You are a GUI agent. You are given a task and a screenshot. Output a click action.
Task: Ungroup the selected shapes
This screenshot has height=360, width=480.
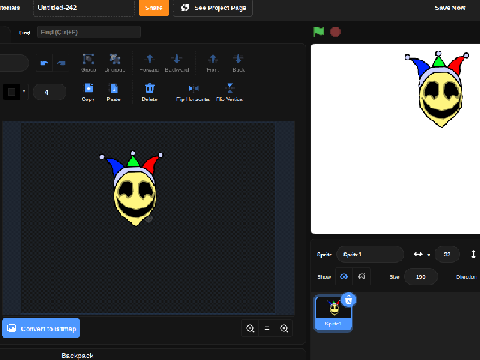[x=115, y=63]
